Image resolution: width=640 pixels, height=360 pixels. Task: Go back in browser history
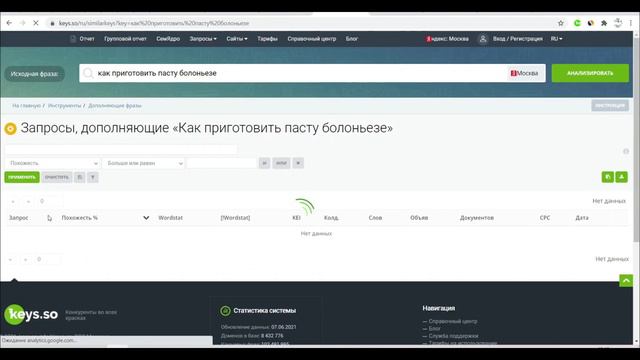9,23
